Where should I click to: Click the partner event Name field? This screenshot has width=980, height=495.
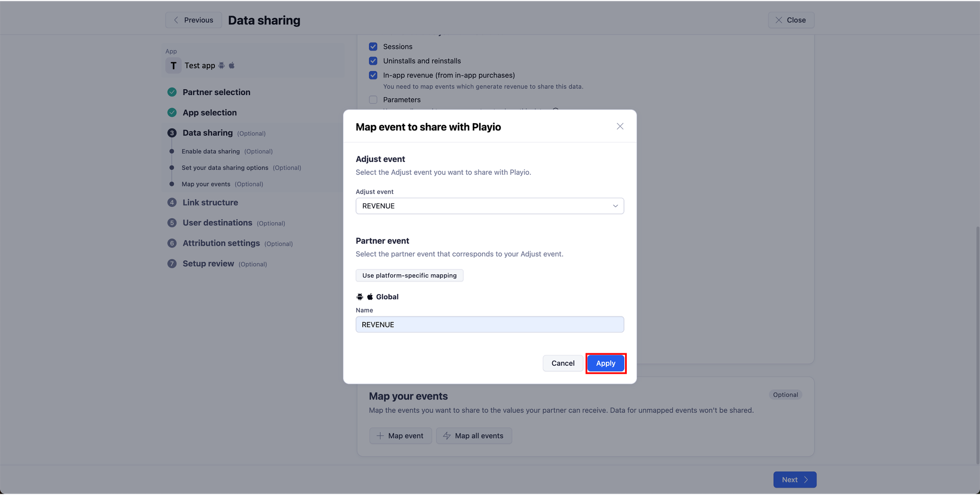490,325
